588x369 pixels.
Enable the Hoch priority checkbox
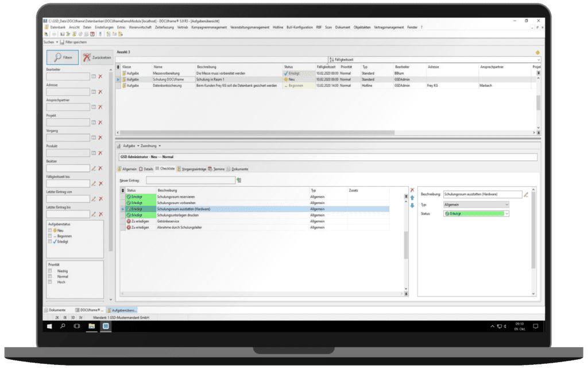tap(50, 282)
